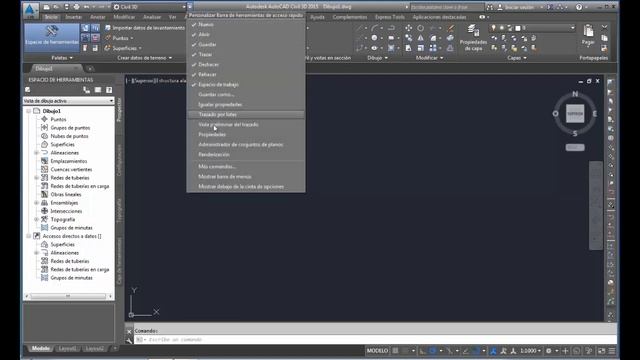The width and height of the screenshot is (640, 360).
Task: Click the command line input field
Action: [x=376, y=340]
